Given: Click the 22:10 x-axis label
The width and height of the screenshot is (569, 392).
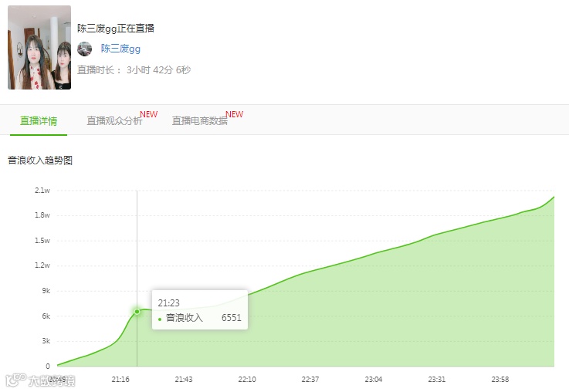Looking at the screenshot, I should (x=247, y=380).
